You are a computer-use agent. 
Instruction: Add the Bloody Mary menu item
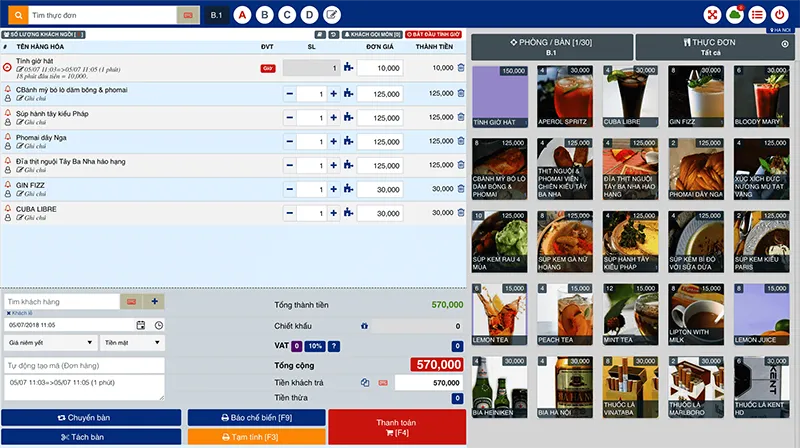759,94
